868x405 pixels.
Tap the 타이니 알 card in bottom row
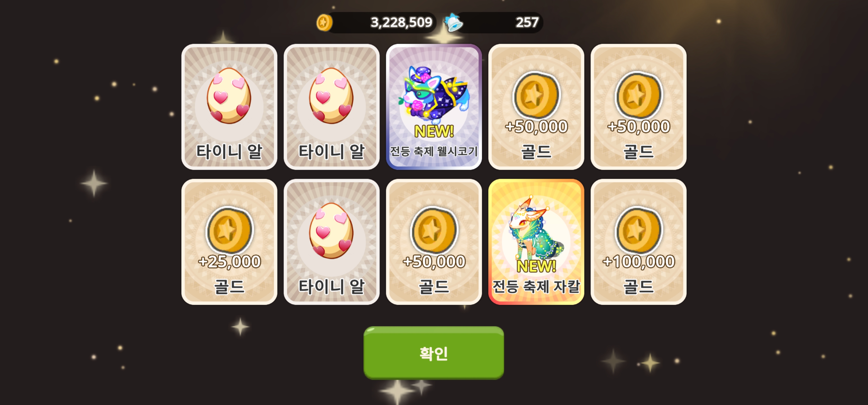(332, 242)
